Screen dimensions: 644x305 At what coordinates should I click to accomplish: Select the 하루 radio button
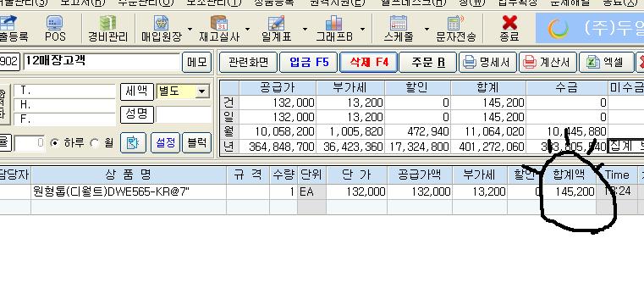(54, 143)
